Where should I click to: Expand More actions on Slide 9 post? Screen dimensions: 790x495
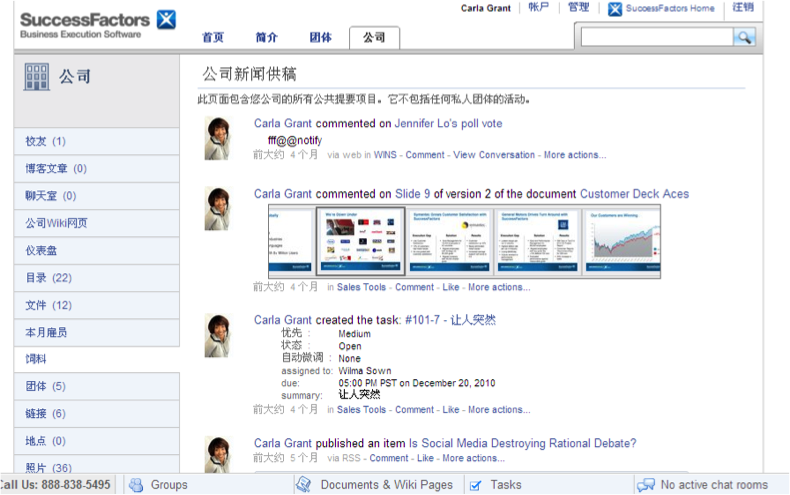click(498, 287)
